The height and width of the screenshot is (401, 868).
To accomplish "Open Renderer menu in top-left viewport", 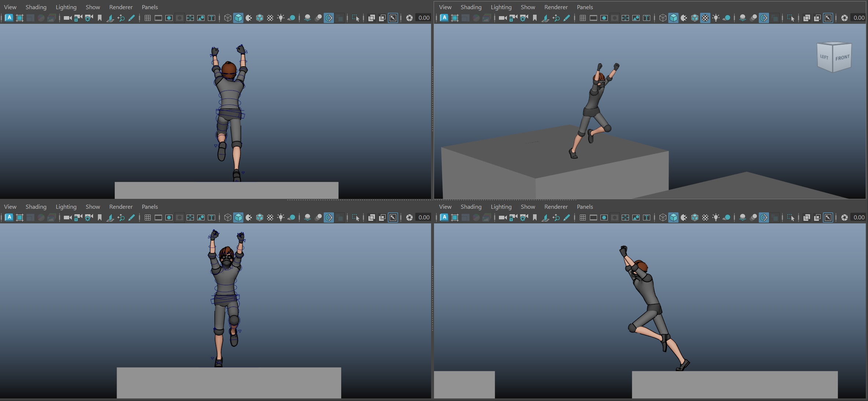I will pos(121,7).
